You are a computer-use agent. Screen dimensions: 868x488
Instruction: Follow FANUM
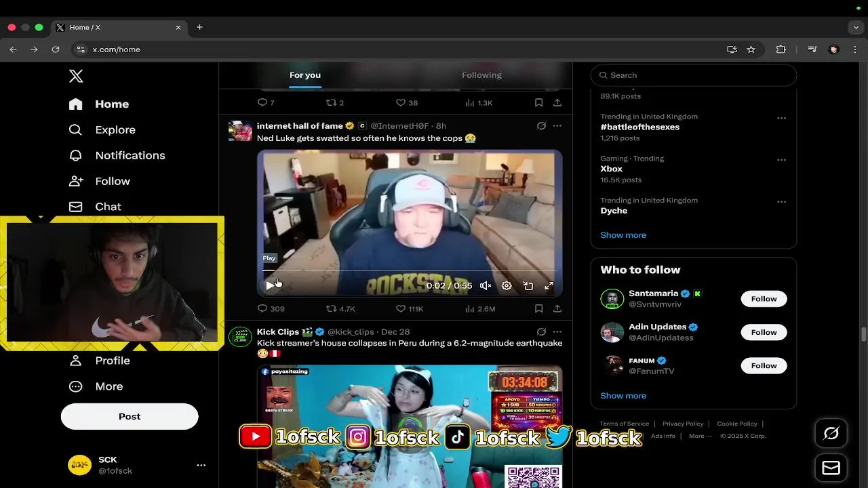click(x=764, y=365)
